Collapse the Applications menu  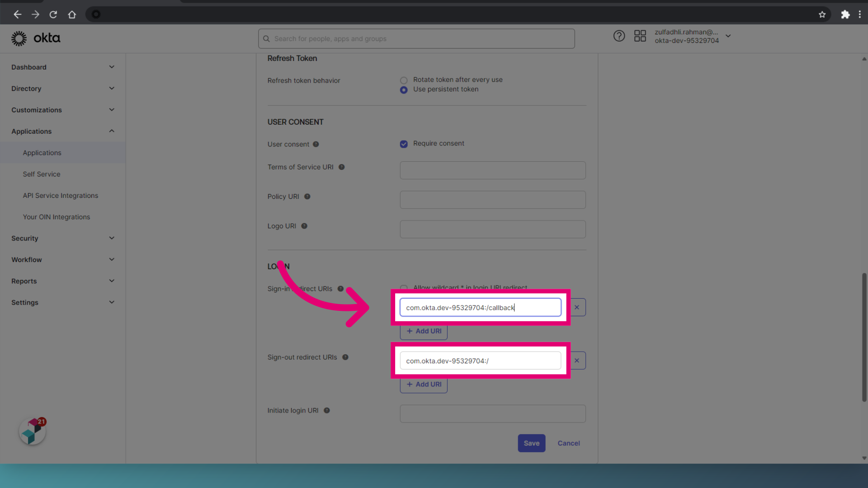point(63,131)
